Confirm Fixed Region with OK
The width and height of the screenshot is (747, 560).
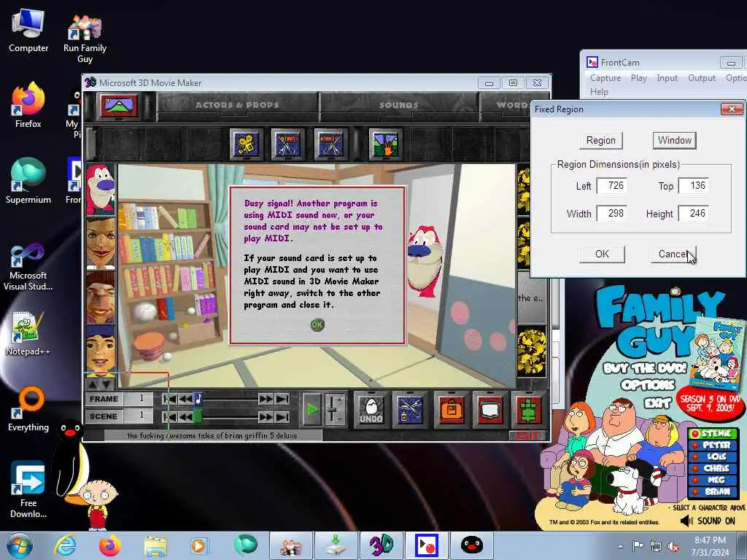point(602,254)
